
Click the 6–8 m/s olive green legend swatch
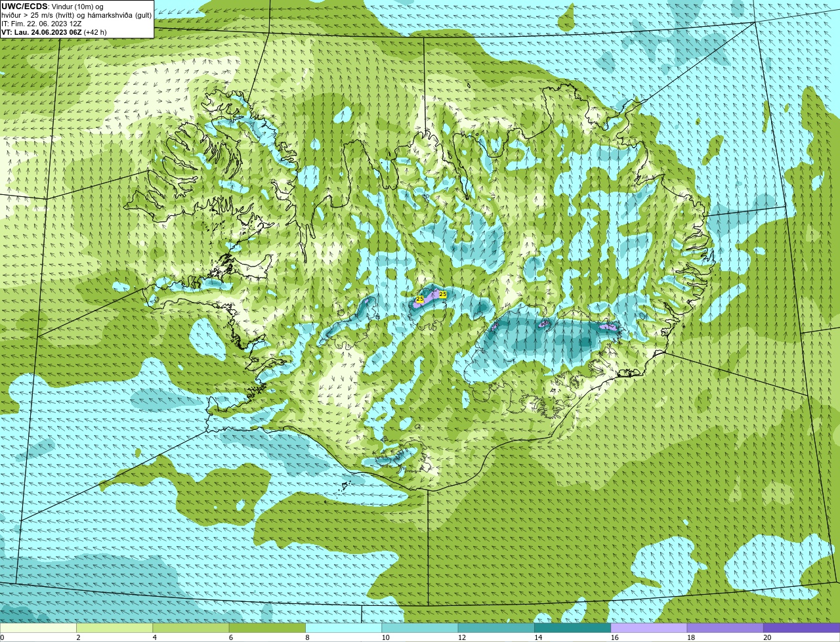point(267,628)
